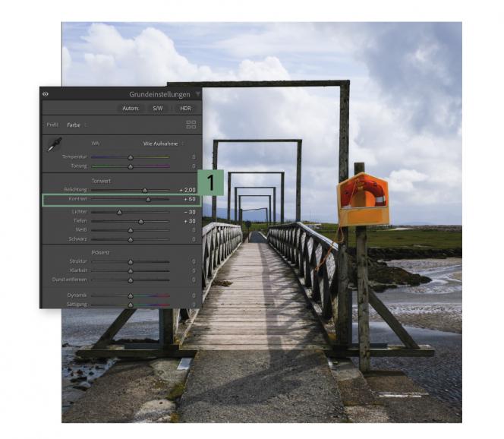Open the Wie Aufnahme white balance dropdown

coord(163,143)
